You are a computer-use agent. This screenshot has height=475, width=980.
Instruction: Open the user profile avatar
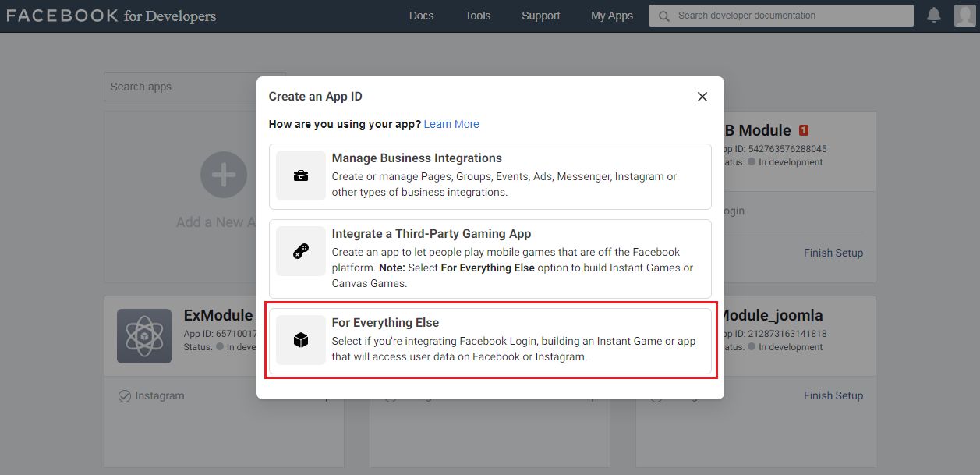tap(964, 16)
